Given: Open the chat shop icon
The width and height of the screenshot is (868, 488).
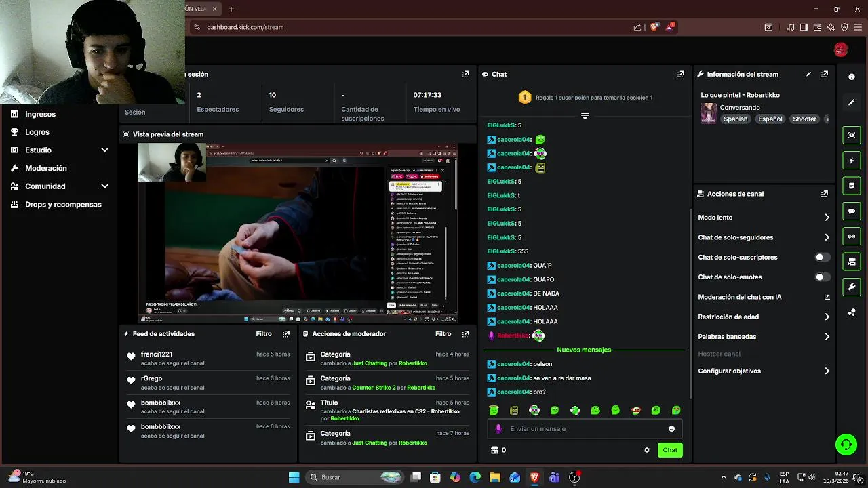Looking at the screenshot, I should tap(494, 450).
